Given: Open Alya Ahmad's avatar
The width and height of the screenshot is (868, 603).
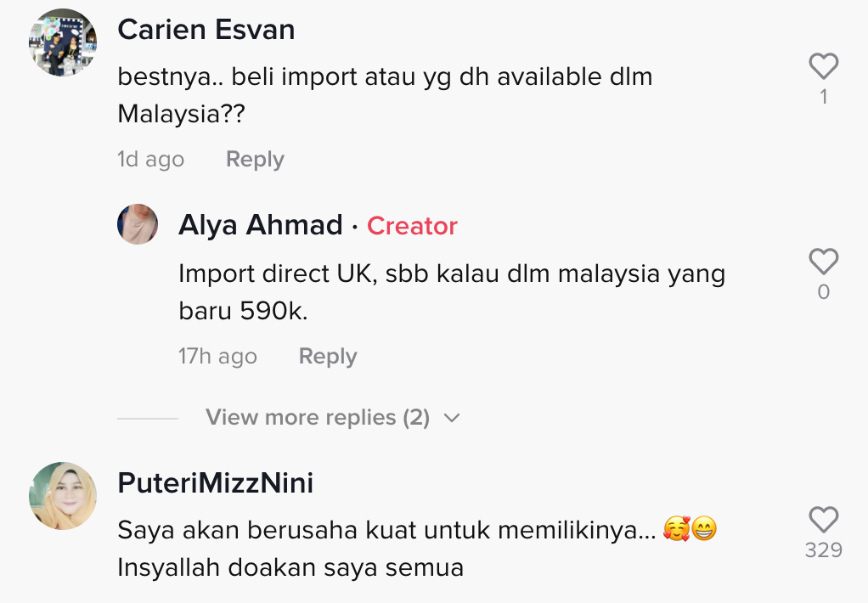Looking at the screenshot, I should pos(138,224).
